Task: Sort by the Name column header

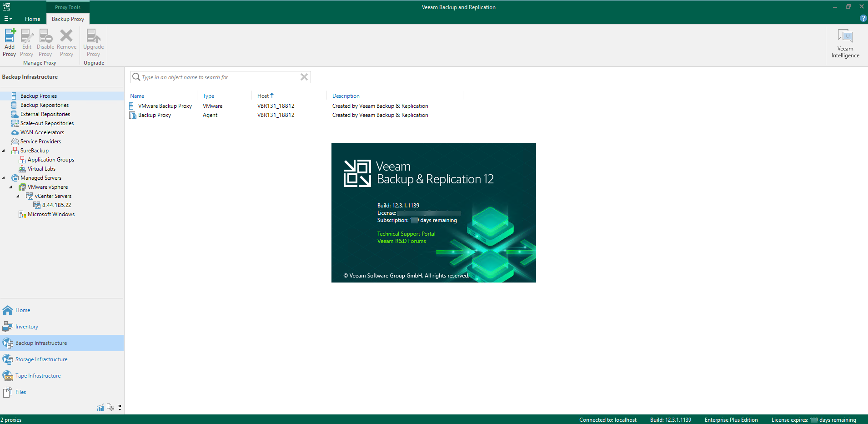Action: point(137,96)
